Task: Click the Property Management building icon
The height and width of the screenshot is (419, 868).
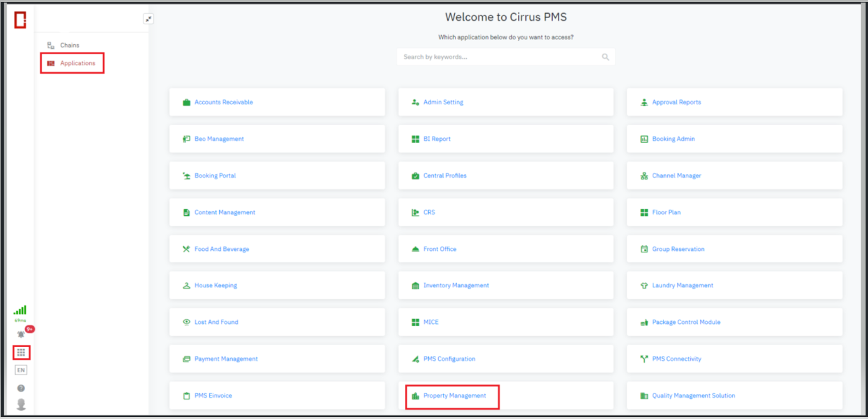Action: [416, 396]
